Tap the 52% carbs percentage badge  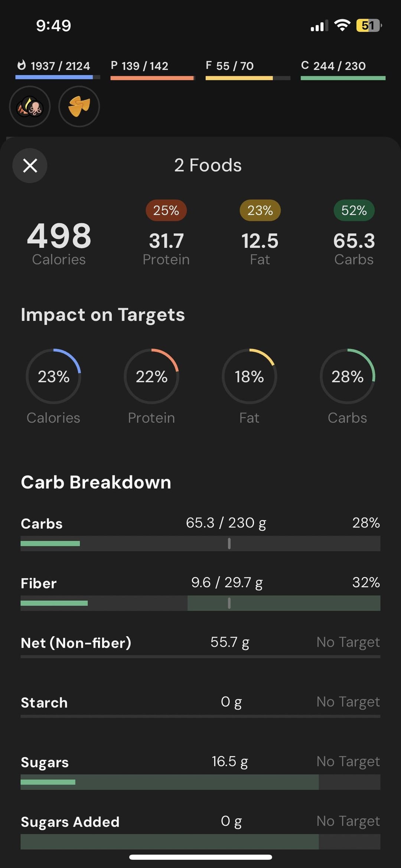click(x=354, y=210)
